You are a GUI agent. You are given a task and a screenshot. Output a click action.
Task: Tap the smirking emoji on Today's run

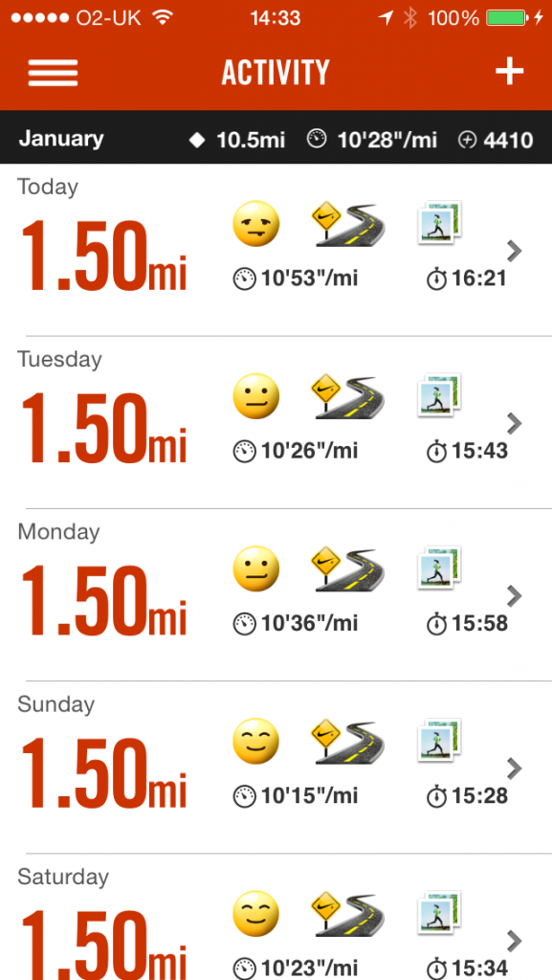pyautogui.click(x=256, y=224)
